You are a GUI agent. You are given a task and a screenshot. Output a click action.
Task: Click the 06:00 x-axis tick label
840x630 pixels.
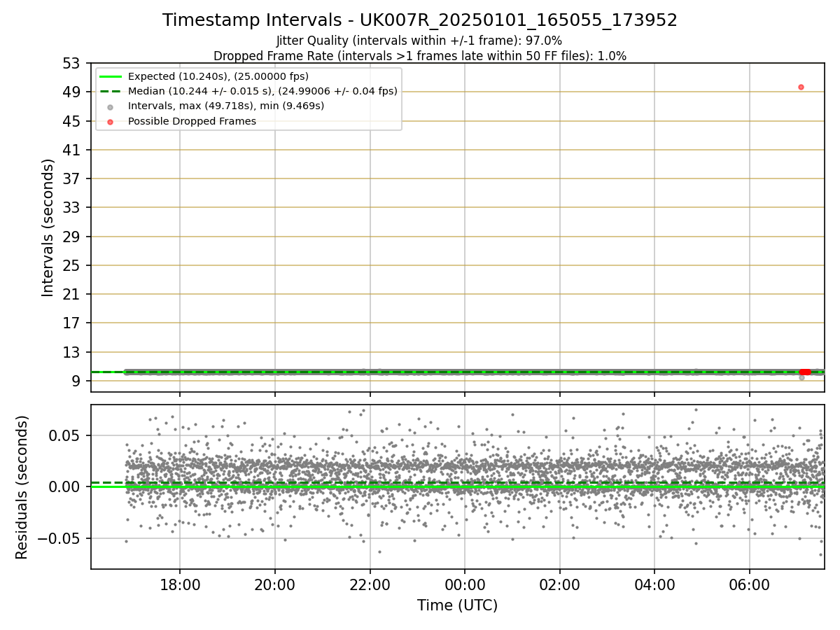coord(750,584)
